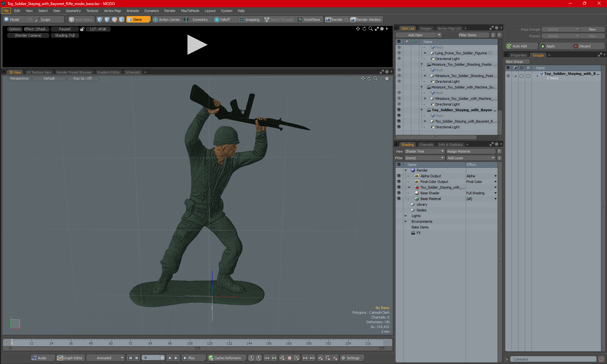607x364 pixels.
Task: Toggle visibility of Lying_Prone_Toy_Soldier_Figurine item
Action: tap(399, 53)
